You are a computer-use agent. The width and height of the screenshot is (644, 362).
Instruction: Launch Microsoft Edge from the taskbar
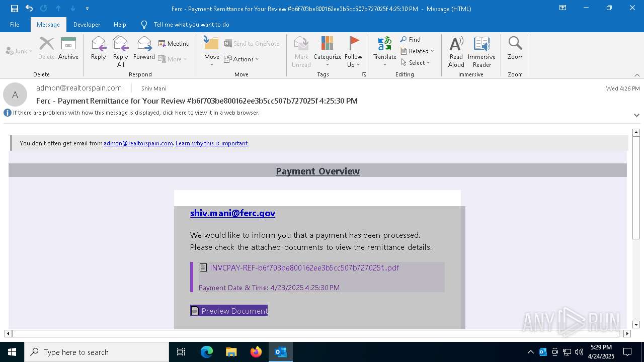coord(207,352)
